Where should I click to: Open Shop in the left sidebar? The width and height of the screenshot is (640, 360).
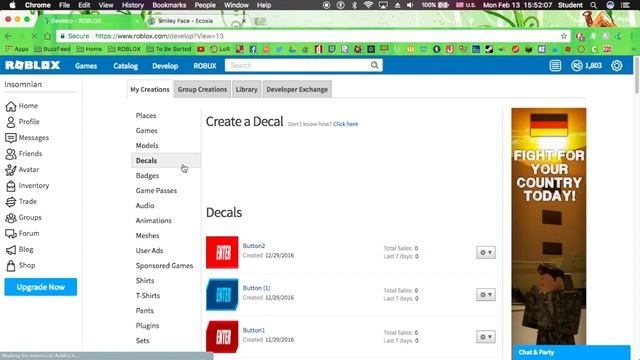coord(20,265)
